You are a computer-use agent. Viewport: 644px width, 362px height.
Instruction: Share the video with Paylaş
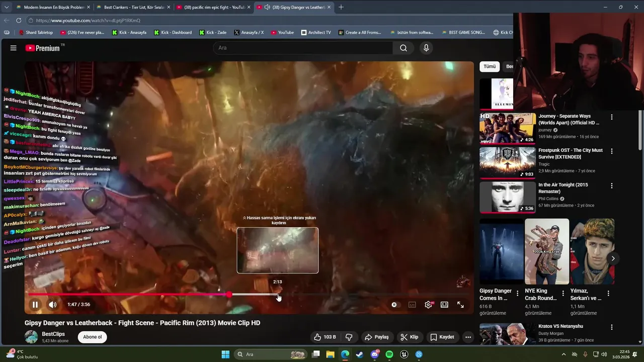click(377, 337)
